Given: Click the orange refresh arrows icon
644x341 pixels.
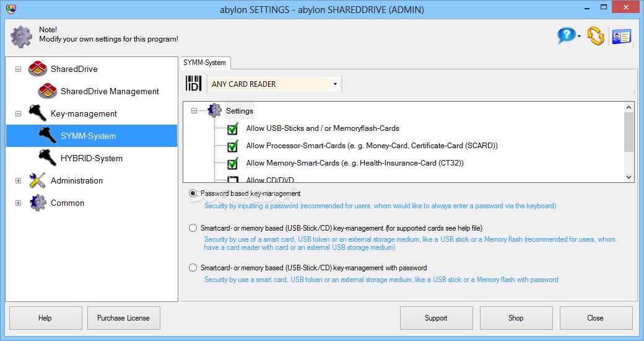Looking at the screenshot, I should click(x=596, y=36).
